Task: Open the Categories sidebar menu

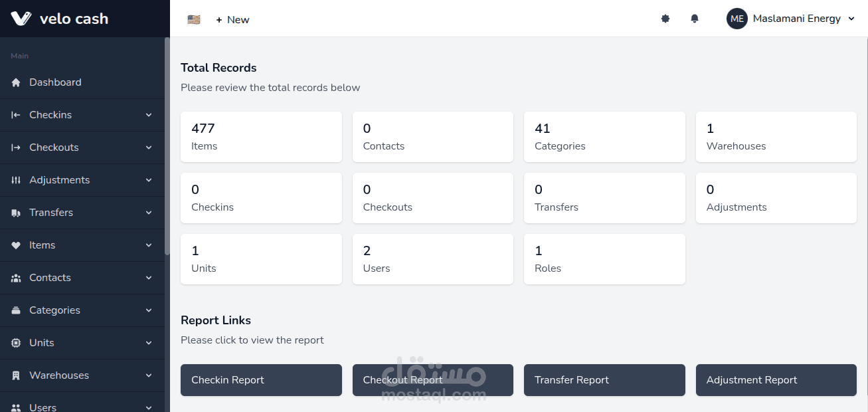Action: [54, 310]
